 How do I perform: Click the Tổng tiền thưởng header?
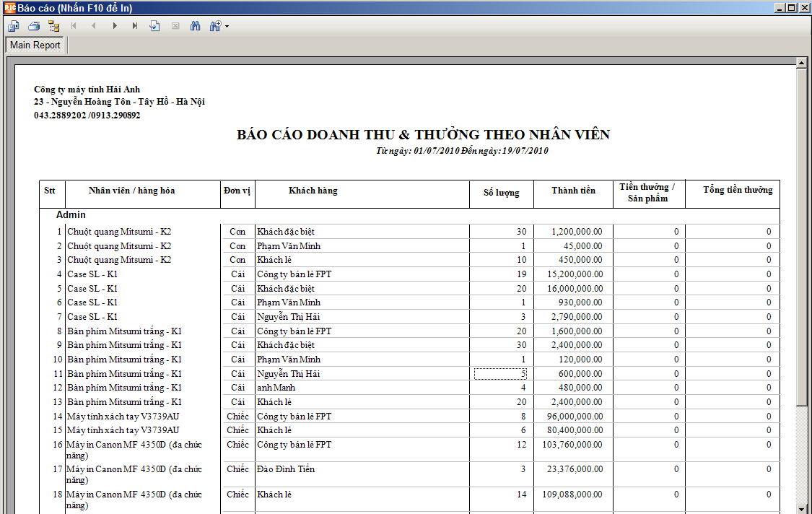[x=738, y=190]
